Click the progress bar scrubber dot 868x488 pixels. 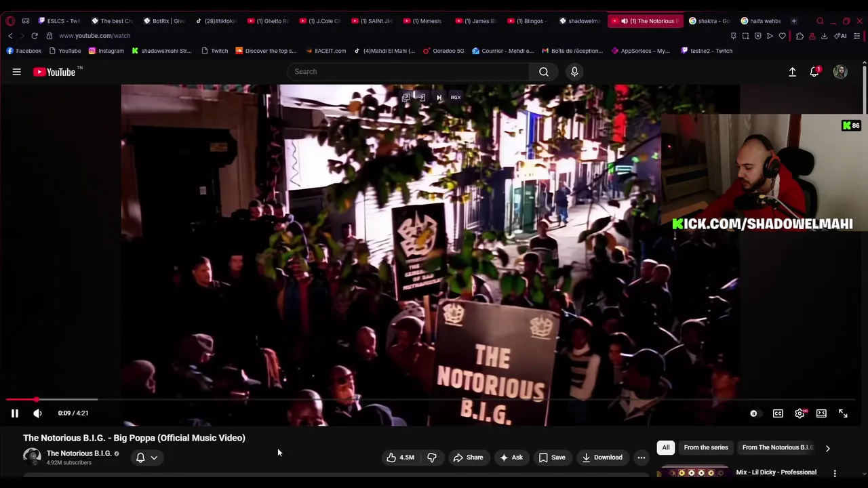click(x=36, y=400)
